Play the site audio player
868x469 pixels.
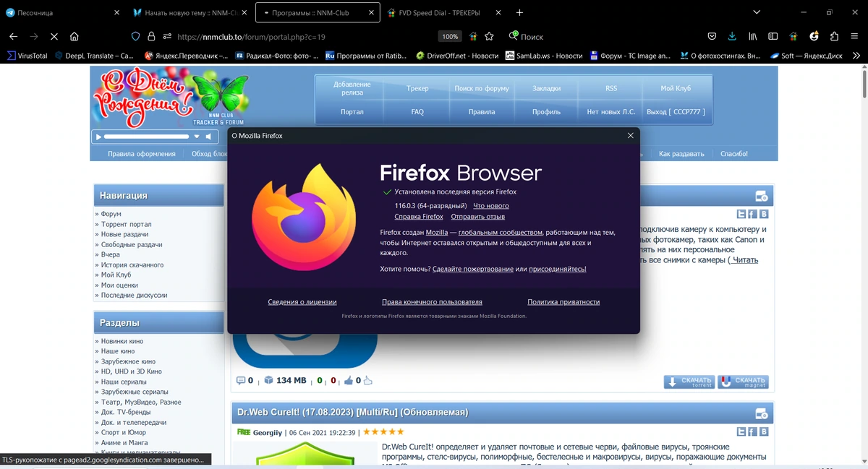tap(98, 136)
